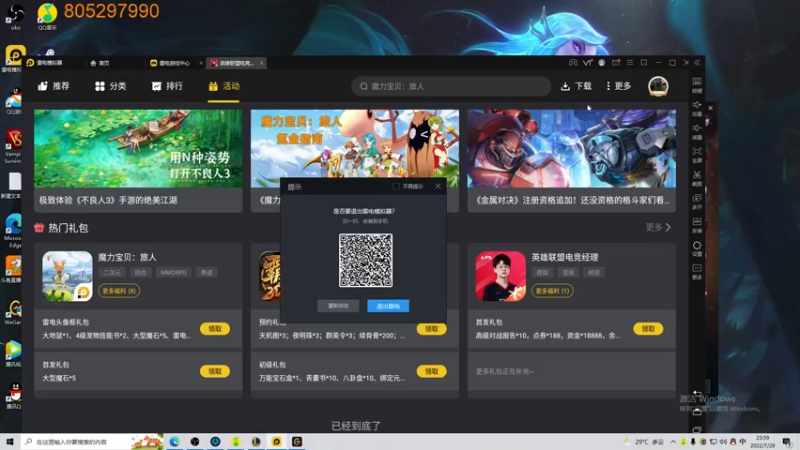
Task: Select the 活动 activities tab
Action: [x=224, y=86]
